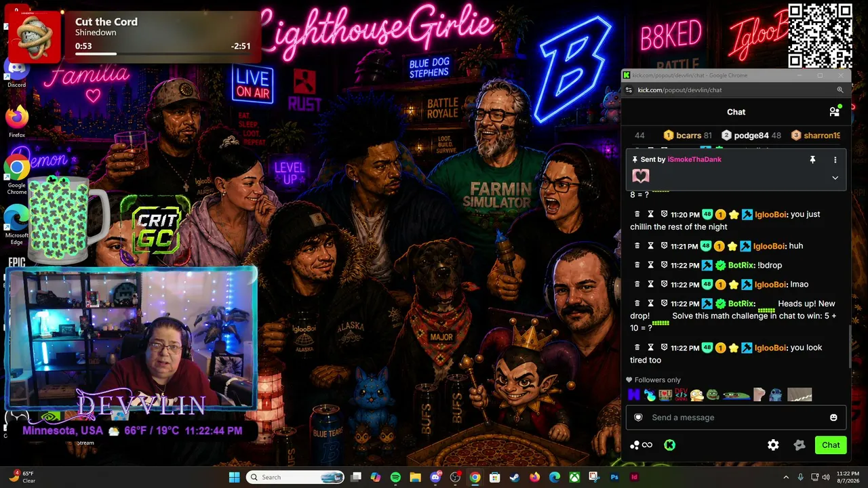The width and height of the screenshot is (868, 488).
Task: Open IglooBoi's profile on 'huh' message
Action: 768,246
